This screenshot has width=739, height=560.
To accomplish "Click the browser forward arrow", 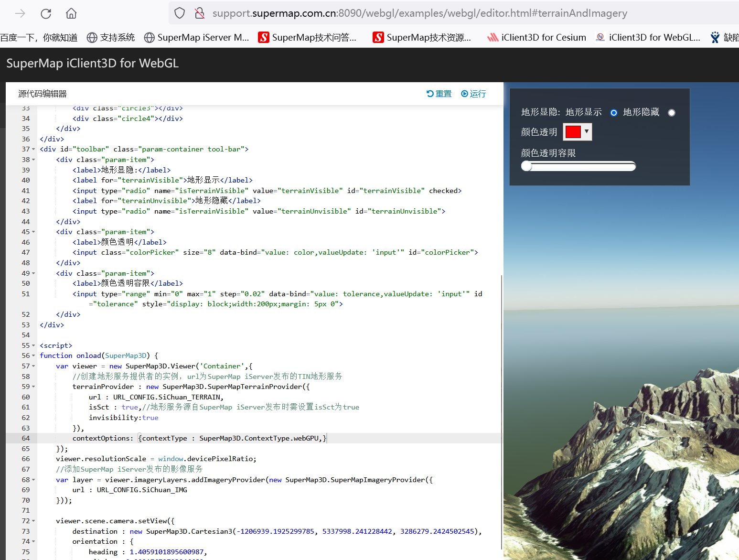I will point(20,13).
